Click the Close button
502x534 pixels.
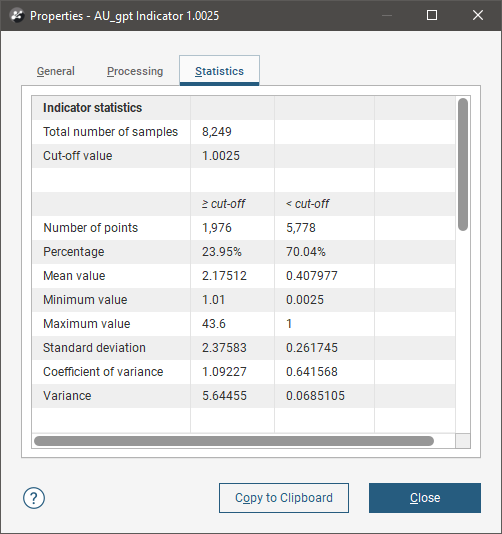pyautogui.click(x=425, y=498)
